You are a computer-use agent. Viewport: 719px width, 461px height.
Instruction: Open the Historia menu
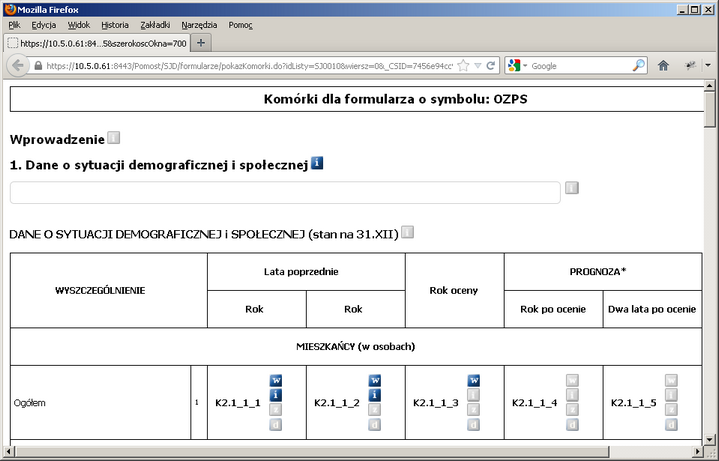coord(115,24)
